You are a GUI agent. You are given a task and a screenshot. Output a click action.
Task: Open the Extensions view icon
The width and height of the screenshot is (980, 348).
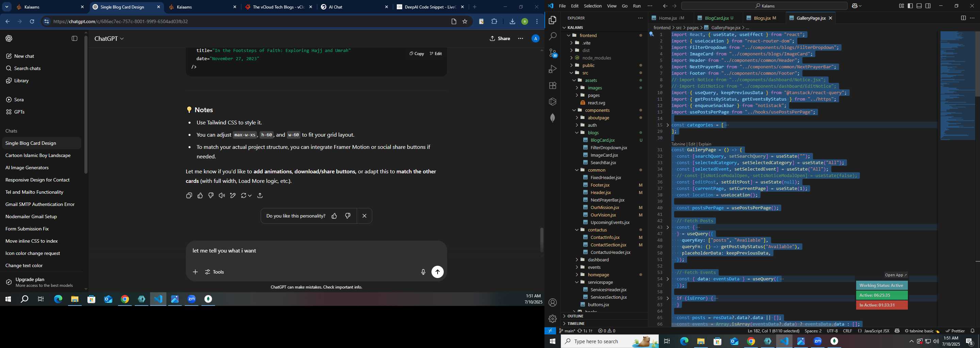(552, 86)
